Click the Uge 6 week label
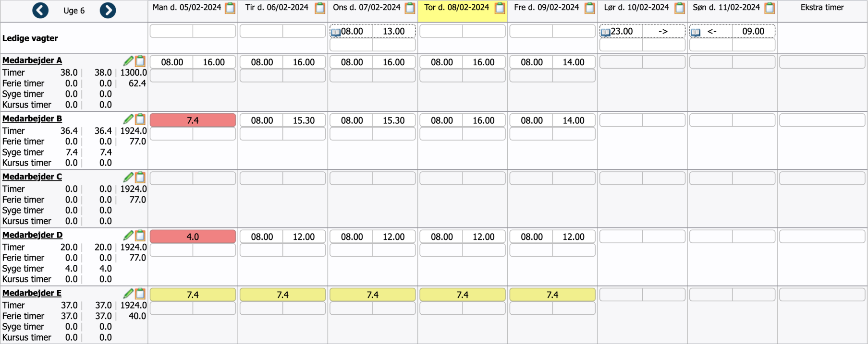Image resolution: width=868 pixels, height=344 pixels. (x=74, y=11)
